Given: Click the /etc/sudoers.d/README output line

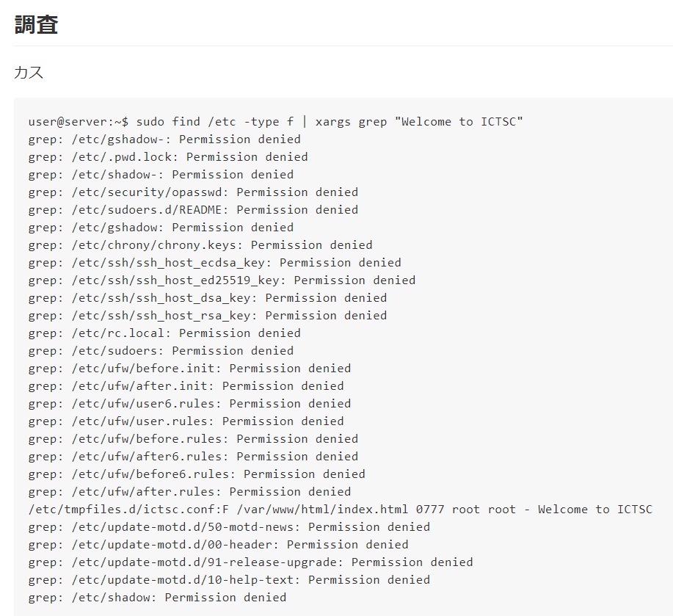Looking at the screenshot, I should click(x=193, y=210).
